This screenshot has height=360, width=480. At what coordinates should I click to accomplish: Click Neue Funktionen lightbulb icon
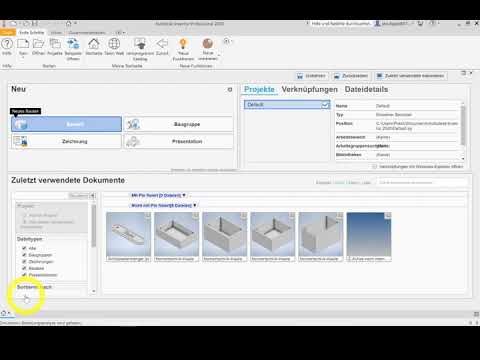tap(183, 44)
